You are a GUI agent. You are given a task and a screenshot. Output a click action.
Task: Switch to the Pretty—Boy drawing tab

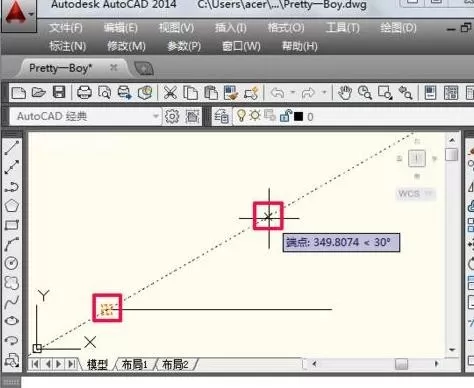tap(61, 68)
